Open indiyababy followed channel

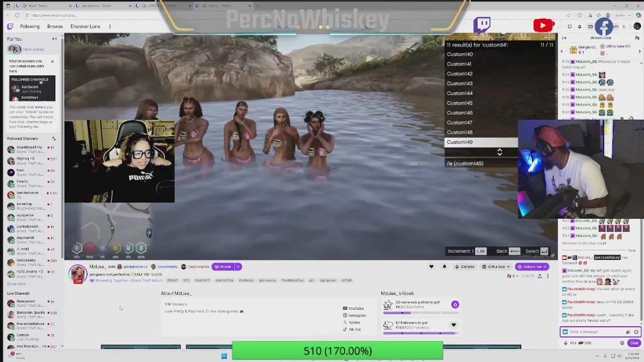coord(31,262)
